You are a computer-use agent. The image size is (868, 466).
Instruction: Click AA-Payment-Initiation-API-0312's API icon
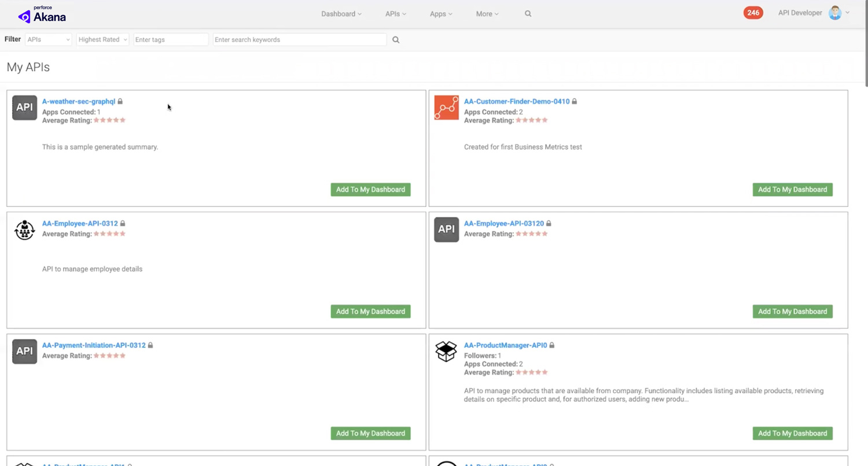pos(24,352)
